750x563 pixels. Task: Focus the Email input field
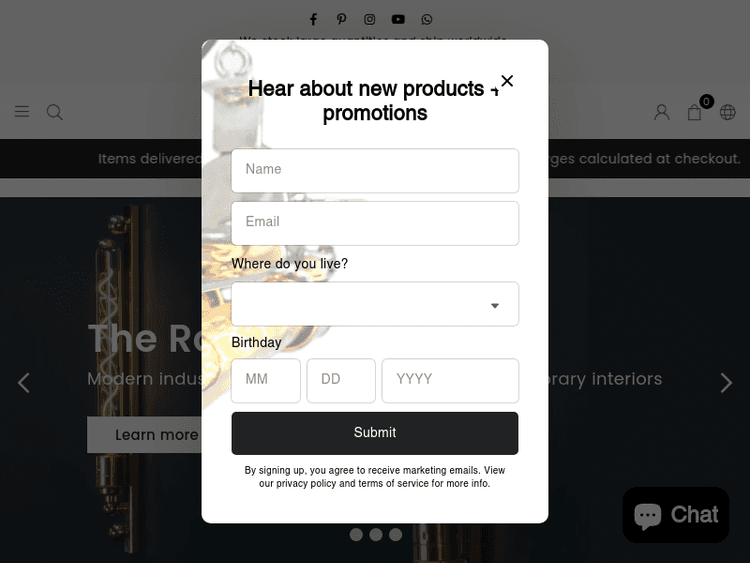click(x=375, y=223)
